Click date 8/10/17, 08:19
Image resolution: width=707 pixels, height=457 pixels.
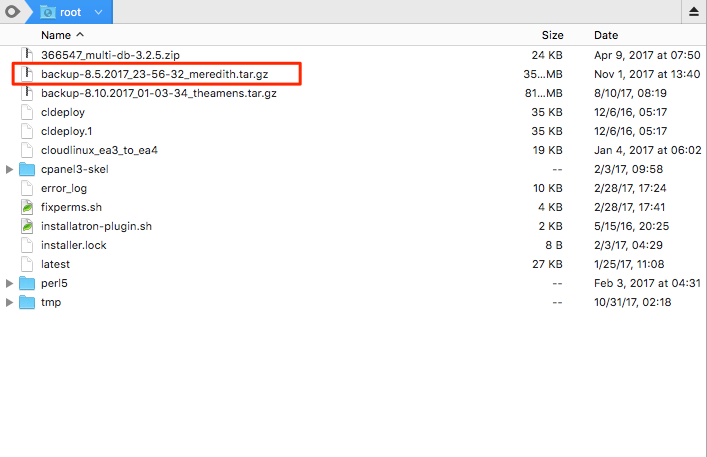630,93
